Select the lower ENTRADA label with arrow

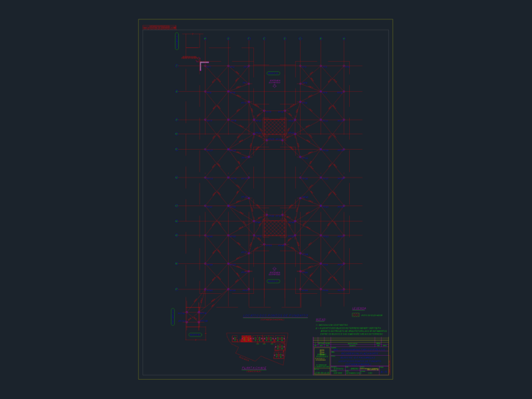[275, 271]
